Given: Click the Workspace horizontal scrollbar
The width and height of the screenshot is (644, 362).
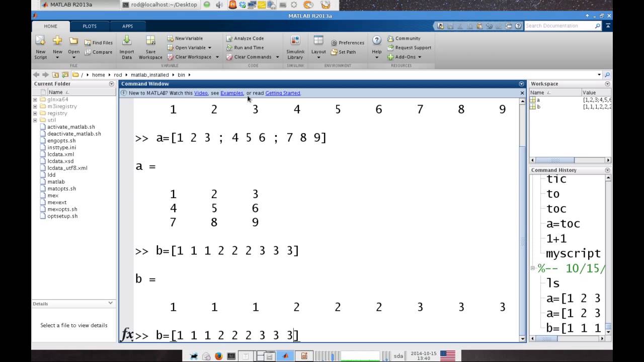Looking at the screenshot, I should [570, 160].
